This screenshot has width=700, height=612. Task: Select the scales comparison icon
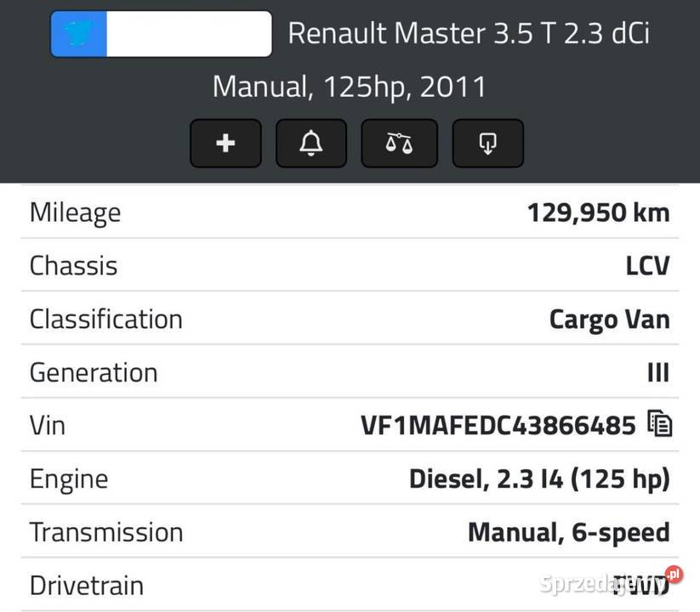[399, 143]
